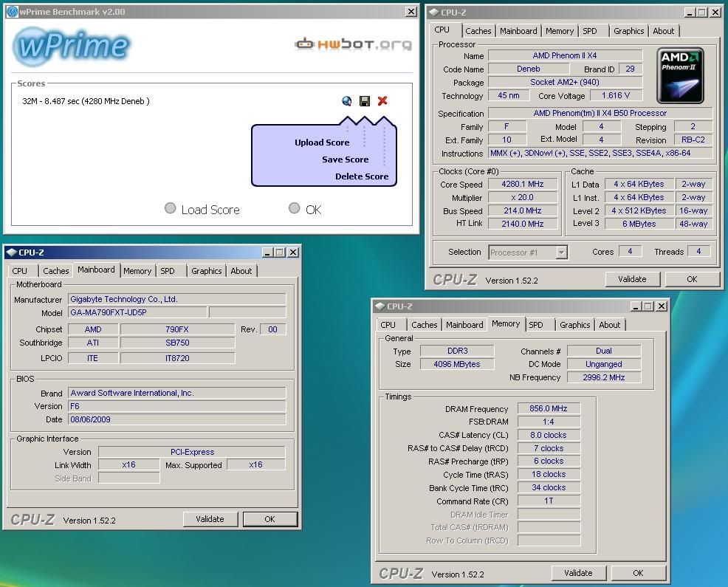728x587 pixels.
Task: Click the AMD Phenom II processor logo
Action: pos(680,75)
